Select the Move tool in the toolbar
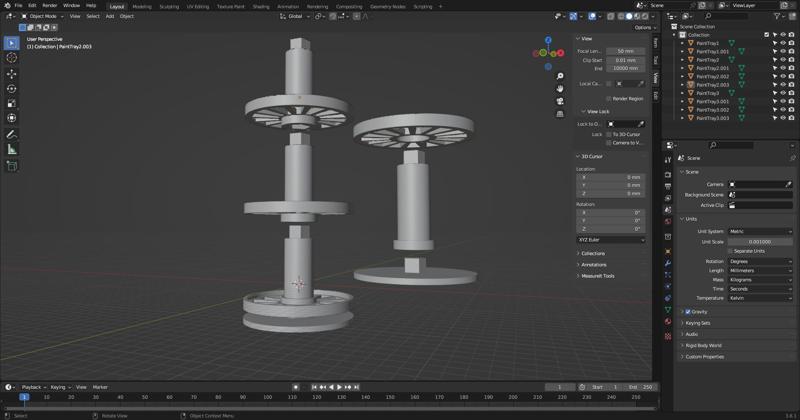The image size is (800, 420). [x=12, y=74]
